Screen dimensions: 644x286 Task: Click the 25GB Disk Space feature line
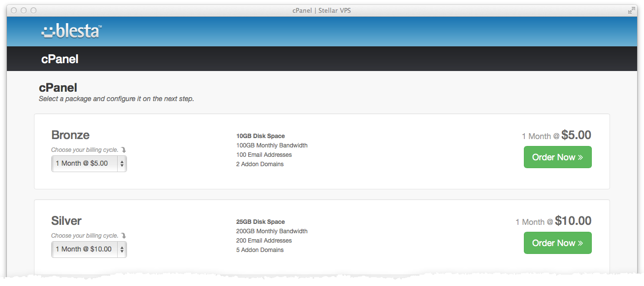point(260,222)
